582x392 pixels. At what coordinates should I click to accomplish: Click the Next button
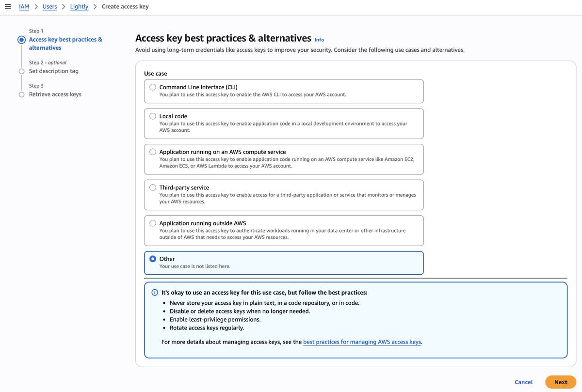(560, 382)
